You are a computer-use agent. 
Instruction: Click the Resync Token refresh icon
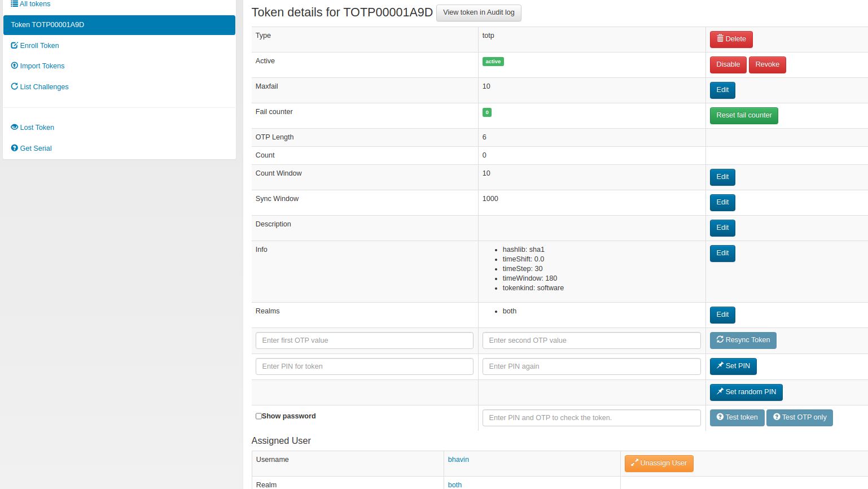click(720, 340)
